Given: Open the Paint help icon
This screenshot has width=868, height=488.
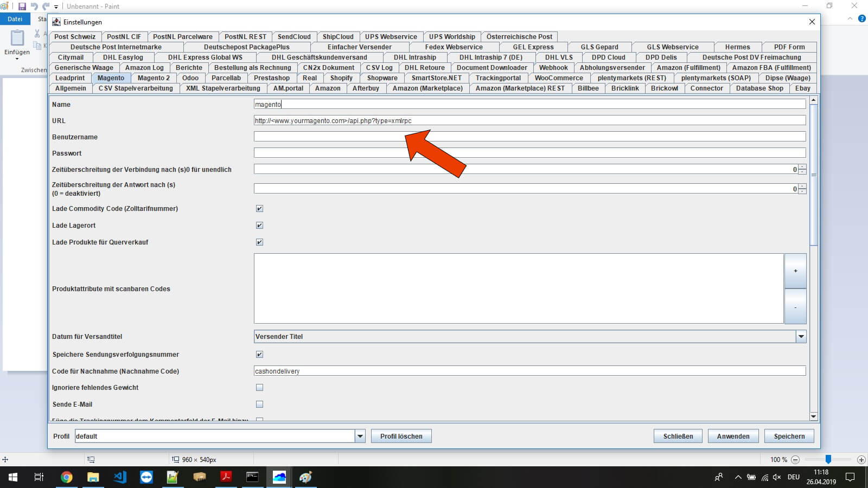Looking at the screenshot, I should (x=862, y=18).
